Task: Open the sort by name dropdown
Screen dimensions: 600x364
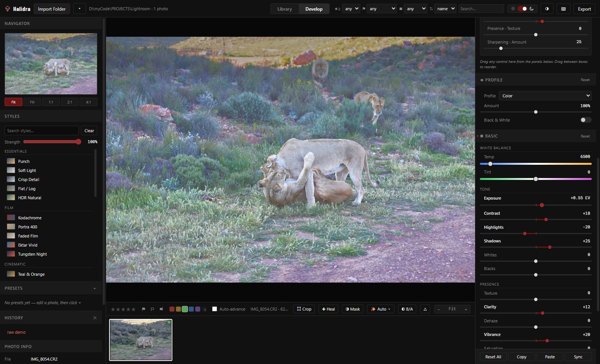Action: click(x=445, y=9)
